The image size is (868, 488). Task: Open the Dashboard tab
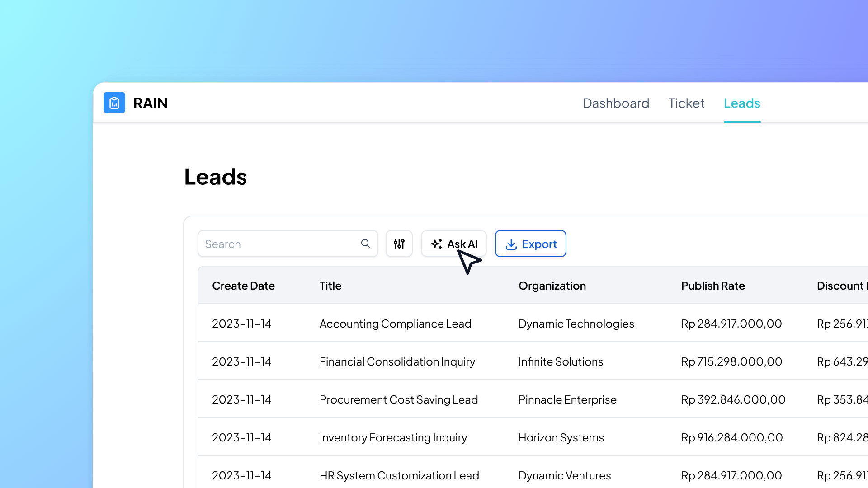(616, 103)
